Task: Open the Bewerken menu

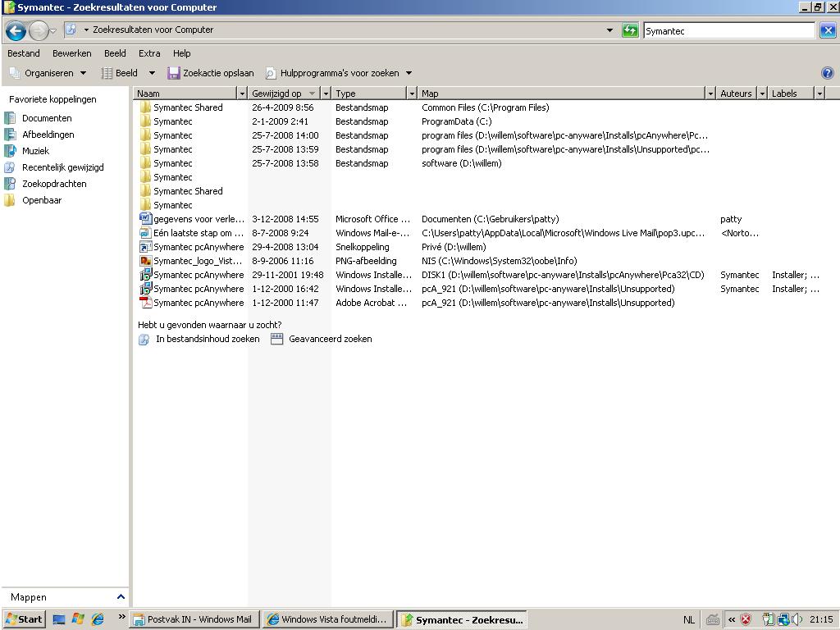Action: tap(72, 53)
